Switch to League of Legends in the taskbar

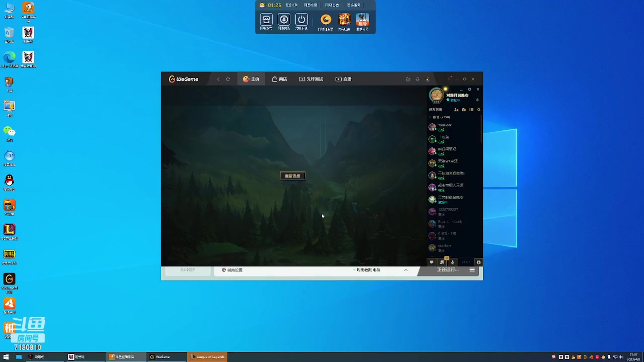pos(207,357)
